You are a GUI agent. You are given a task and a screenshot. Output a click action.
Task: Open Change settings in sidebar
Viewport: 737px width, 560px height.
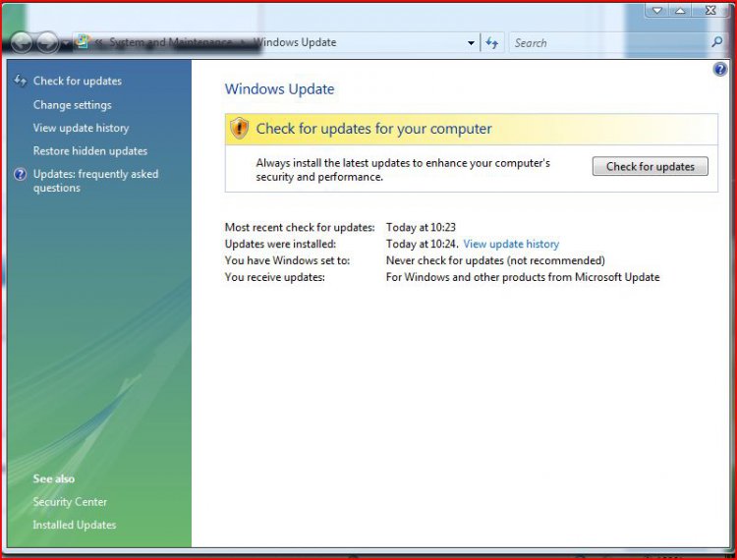pos(73,105)
